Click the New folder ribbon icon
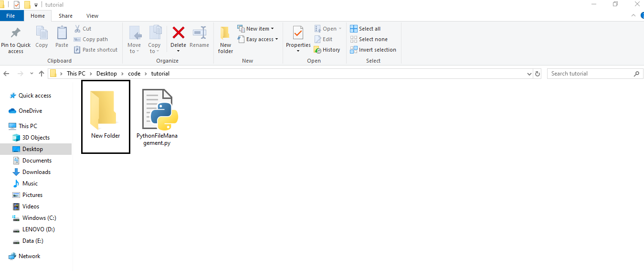Image resolution: width=644 pixels, height=271 pixels. tap(225, 34)
